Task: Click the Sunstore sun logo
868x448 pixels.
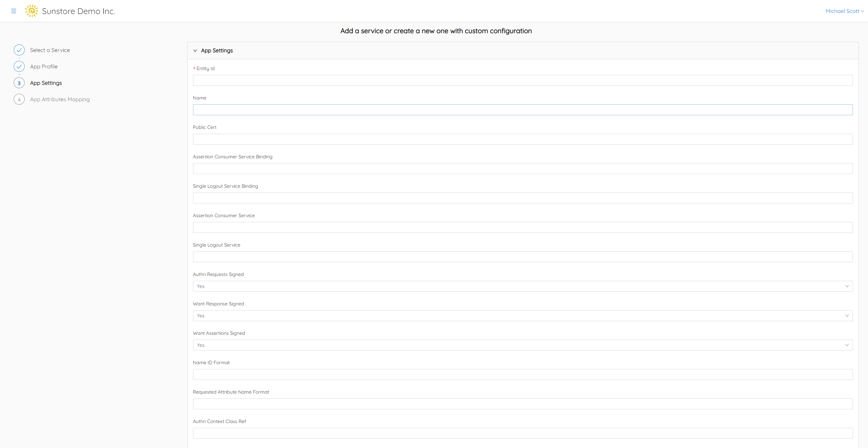Action: coord(31,11)
